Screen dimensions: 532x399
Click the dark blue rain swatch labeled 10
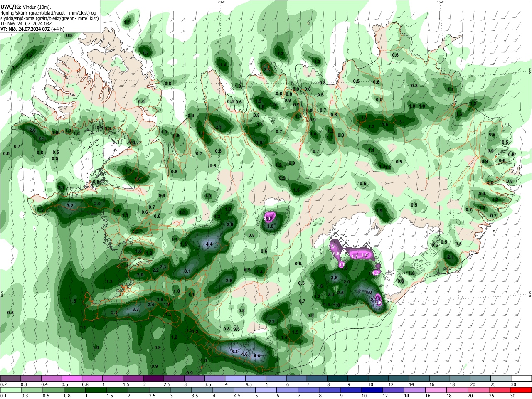tap(372, 390)
